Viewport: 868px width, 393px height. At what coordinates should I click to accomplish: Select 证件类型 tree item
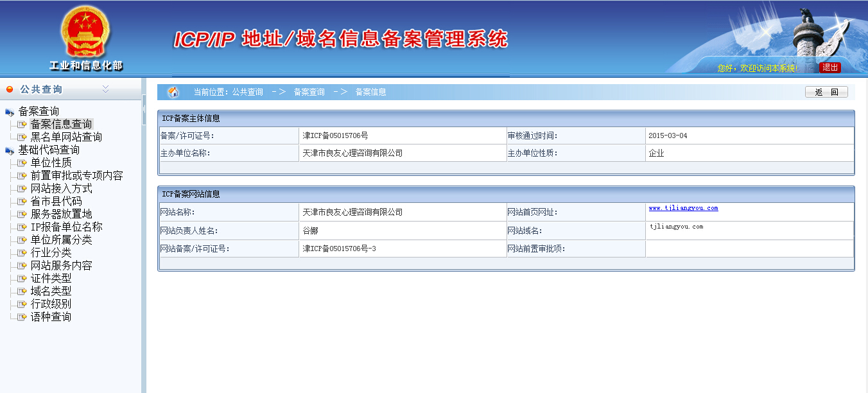tap(51, 278)
